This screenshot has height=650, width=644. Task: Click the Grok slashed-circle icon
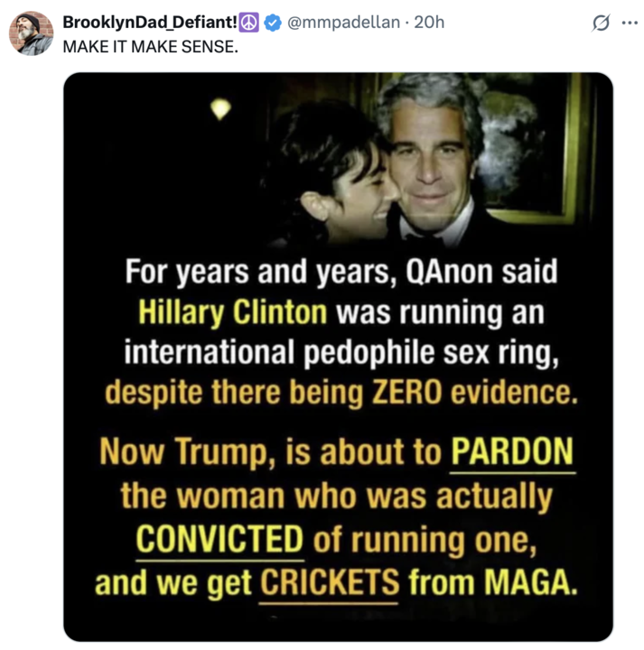[x=597, y=24]
